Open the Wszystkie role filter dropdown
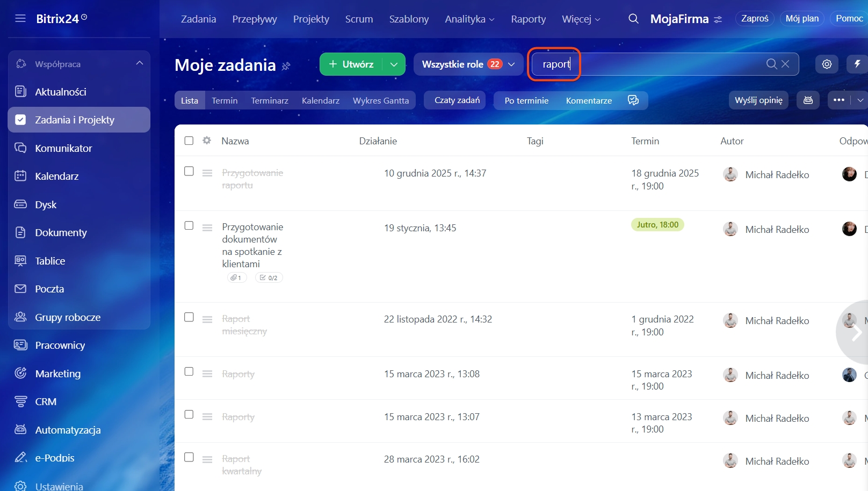Screen dimensions: 868x491 pos(468,64)
